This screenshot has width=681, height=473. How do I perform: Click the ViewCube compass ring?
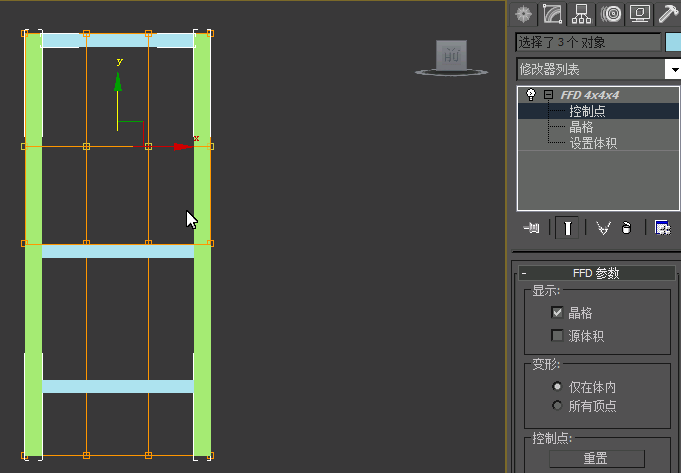click(452, 73)
